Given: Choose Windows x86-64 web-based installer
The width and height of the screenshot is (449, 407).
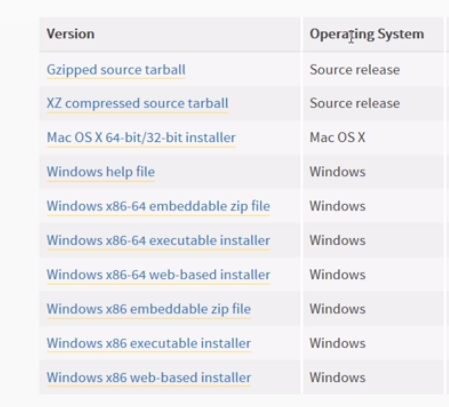Looking at the screenshot, I should pyautogui.click(x=158, y=275).
